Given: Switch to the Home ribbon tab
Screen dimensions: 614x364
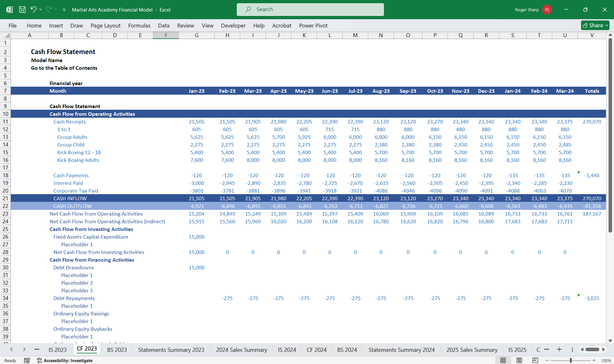Looking at the screenshot, I should (34, 26).
